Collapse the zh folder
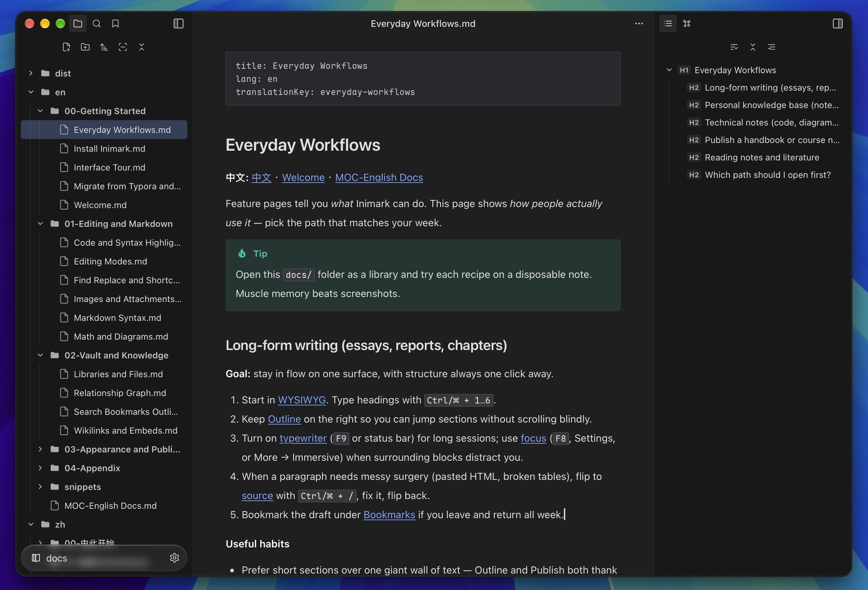Screen dimensions: 868x590 pyautogui.click(x=31, y=524)
